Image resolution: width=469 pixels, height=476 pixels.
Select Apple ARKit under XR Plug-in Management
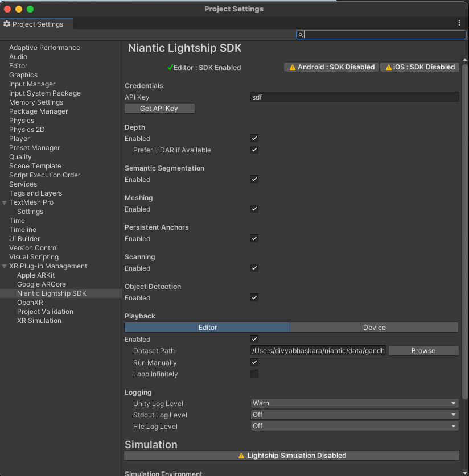36,275
